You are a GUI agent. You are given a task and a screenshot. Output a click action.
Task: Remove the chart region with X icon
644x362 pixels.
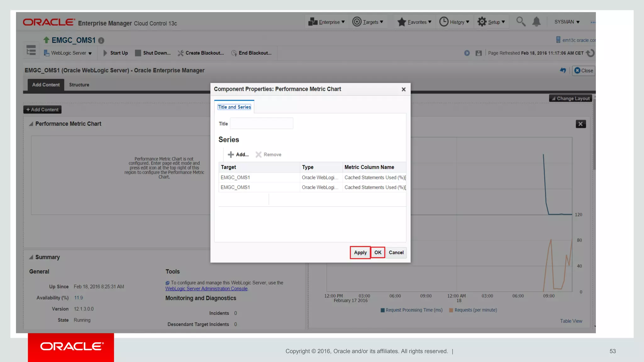tap(580, 124)
